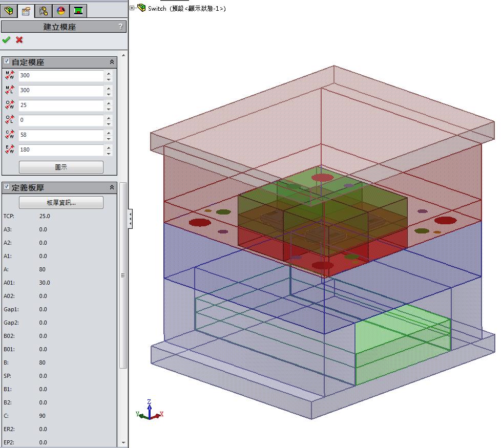
Task: Toggle the 定義板厚 checkbox
Action: [x=7, y=187]
